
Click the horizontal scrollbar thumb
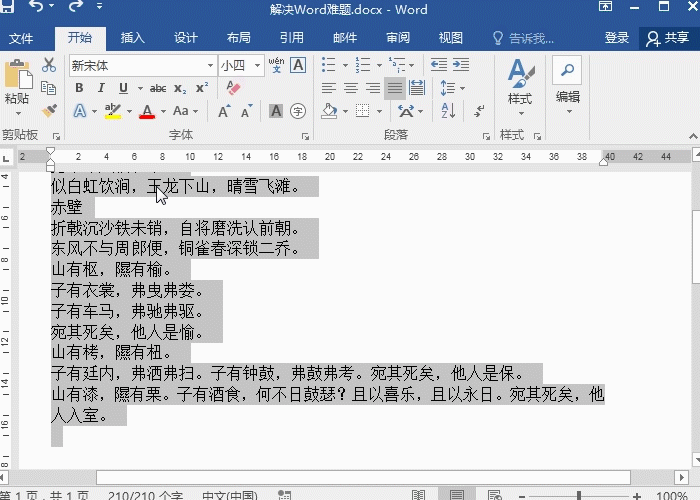[x=363, y=477]
